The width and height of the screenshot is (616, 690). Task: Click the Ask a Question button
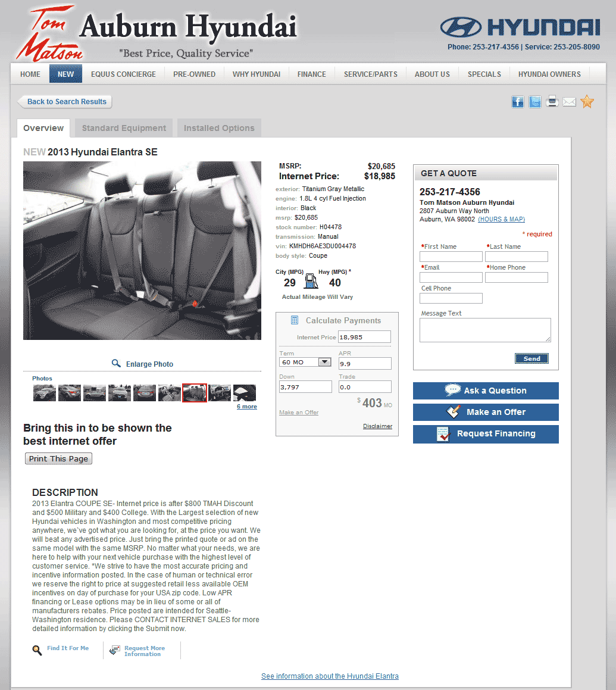pyautogui.click(x=486, y=391)
